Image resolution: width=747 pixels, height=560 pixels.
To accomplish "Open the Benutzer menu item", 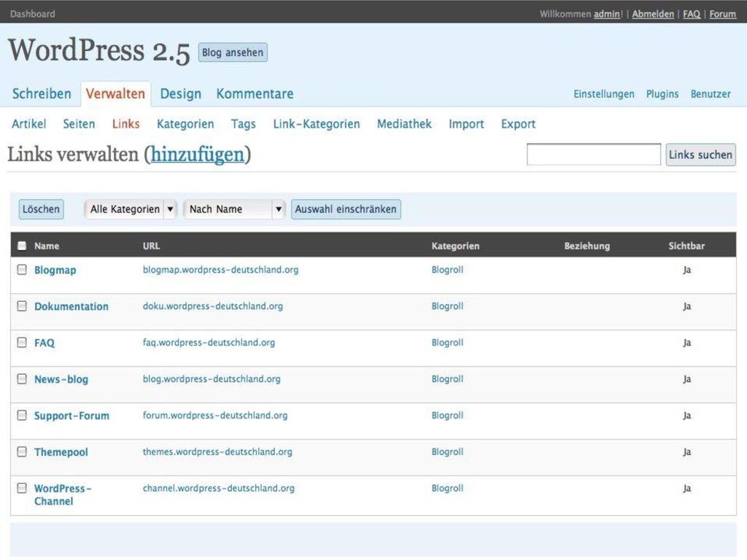I will click(711, 94).
